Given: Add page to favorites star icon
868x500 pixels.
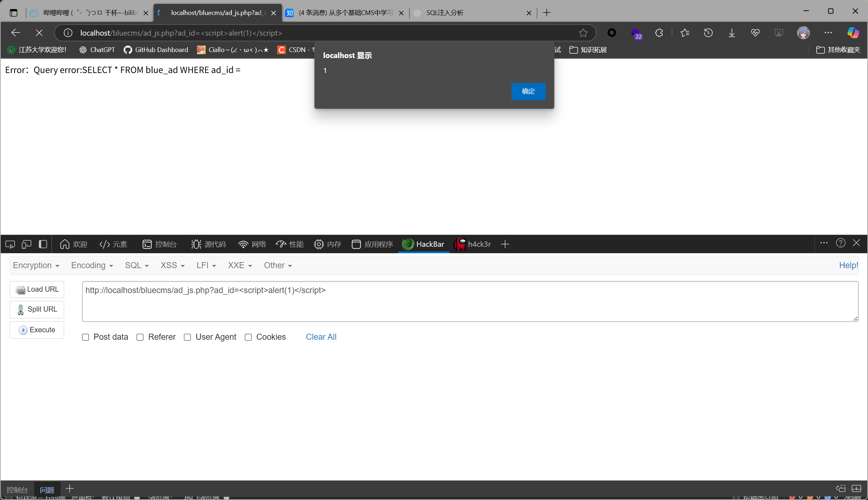Looking at the screenshot, I should pos(583,33).
